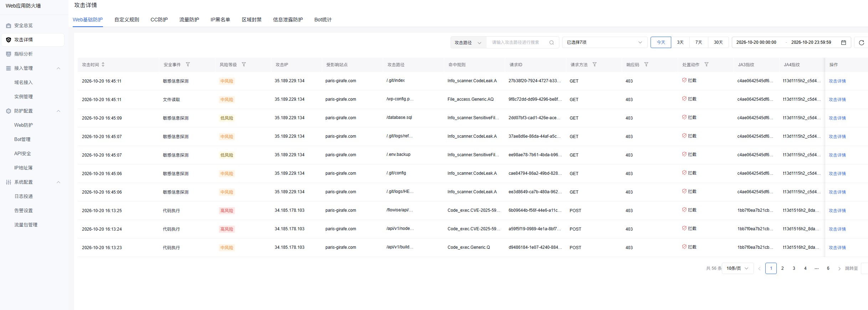Image resolution: width=868 pixels, height=310 pixels.
Task: Click 高风险 tag in /flowise/api row
Action: [x=227, y=211]
